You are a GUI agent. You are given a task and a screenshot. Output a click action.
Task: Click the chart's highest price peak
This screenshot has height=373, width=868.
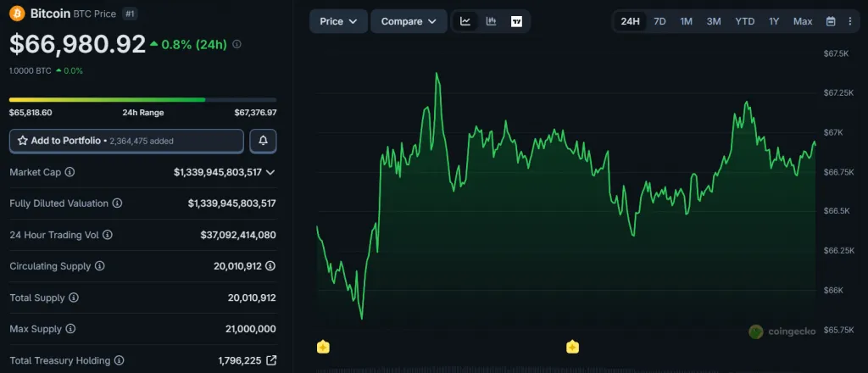point(437,74)
